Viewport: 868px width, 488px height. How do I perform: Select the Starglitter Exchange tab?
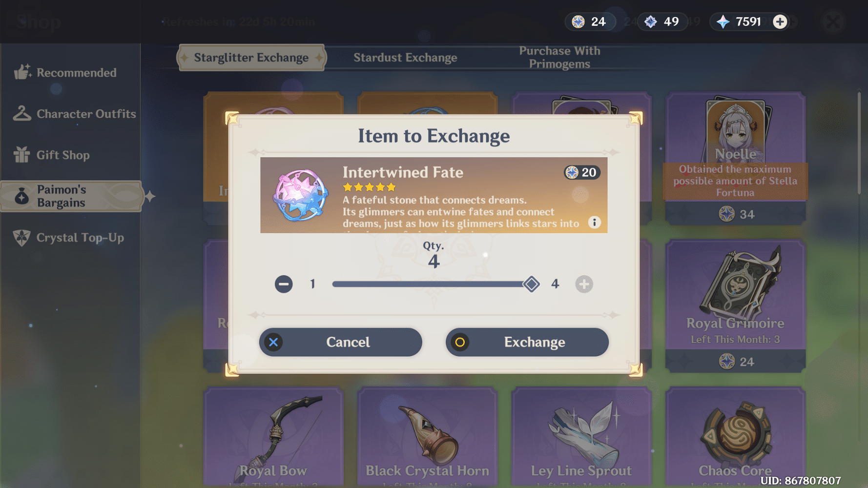click(251, 58)
